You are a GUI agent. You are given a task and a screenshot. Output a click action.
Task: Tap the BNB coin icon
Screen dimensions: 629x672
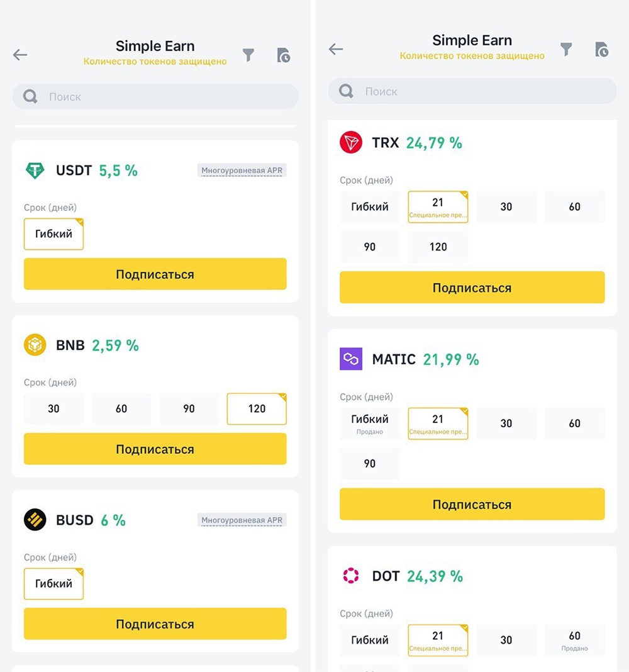pyautogui.click(x=35, y=345)
